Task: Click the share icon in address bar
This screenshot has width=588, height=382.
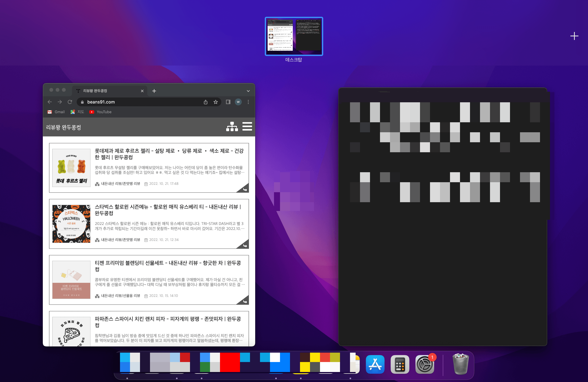Action: click(206, 102)
